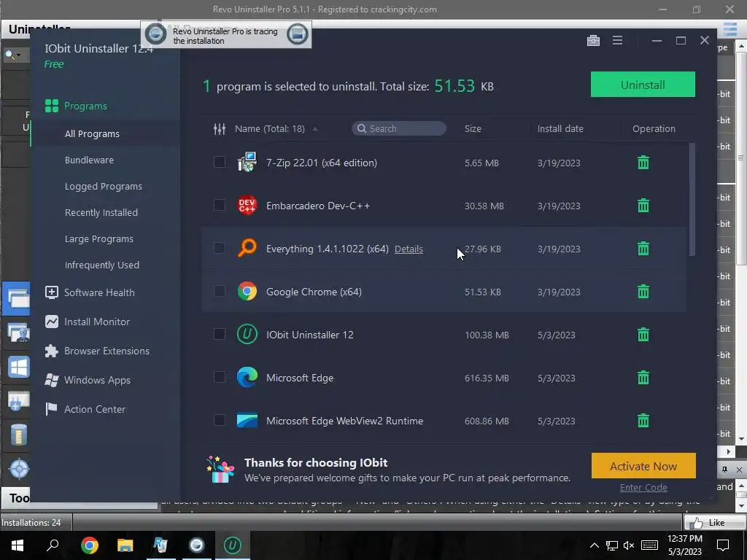Open the IObit hamburger options menu
This screenshot has width=747, height=560.
tap(617, 41)
